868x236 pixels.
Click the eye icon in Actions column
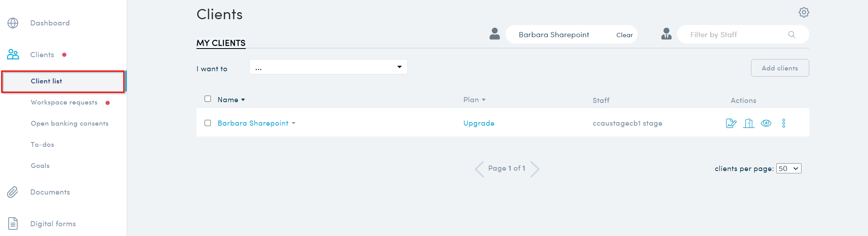[x=766, y=123]
